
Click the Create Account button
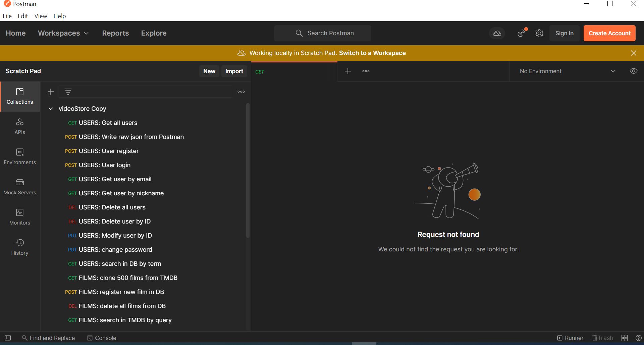point(609,33)
